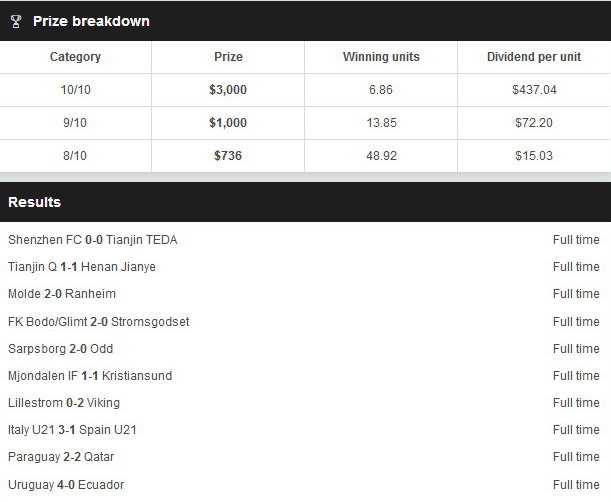611x502 pixels.
Task: Click the Winning units column header
Action: (381, 57)
